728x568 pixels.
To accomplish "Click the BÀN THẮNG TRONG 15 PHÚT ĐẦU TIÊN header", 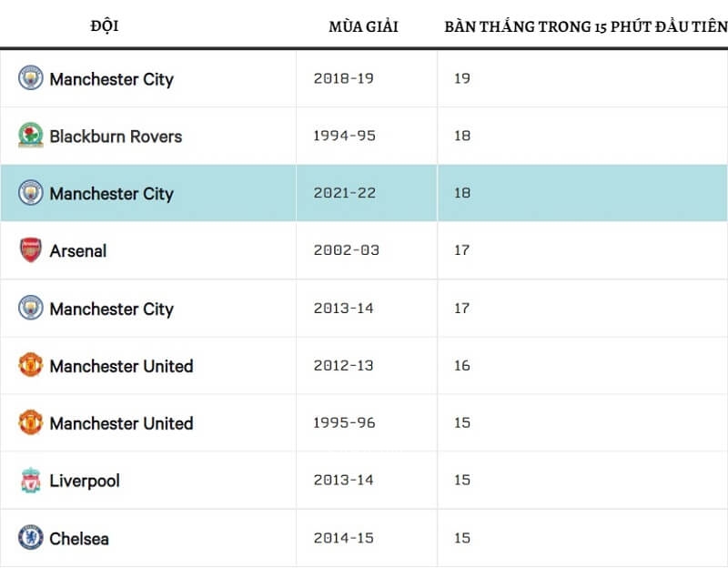I will click(585, 26).
